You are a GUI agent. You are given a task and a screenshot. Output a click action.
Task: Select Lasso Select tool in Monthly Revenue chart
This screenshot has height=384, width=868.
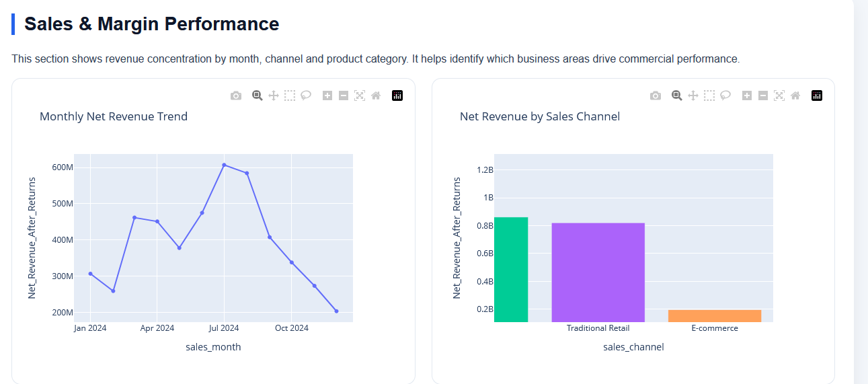click(x=306, y=95)
